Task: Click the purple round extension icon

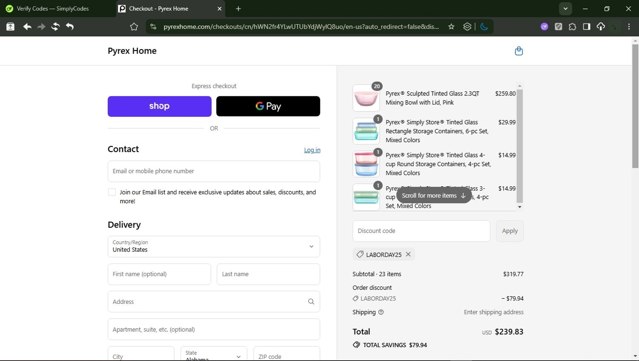Action: (544, 26)
